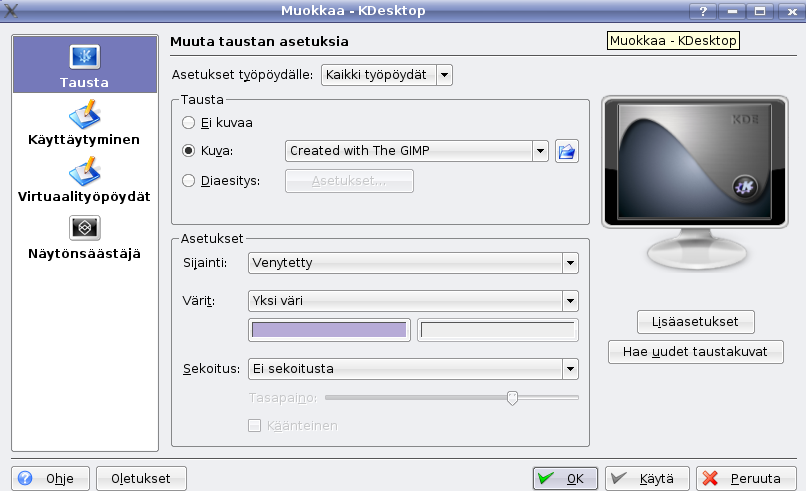Open the Näytönsäästäjä section icon

(85, 227)
